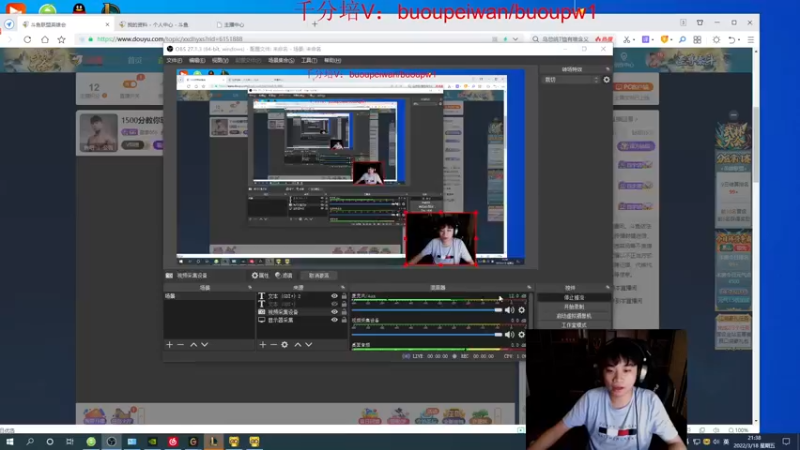The image size is (800, 450).
Task: Switch to the 主播中心 browser tab
Action: click(234, 24)
